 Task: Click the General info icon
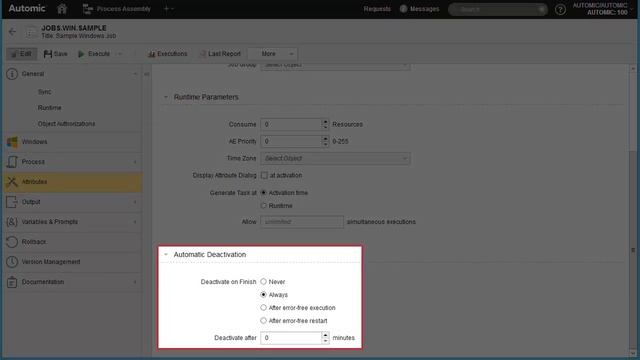pos(12,74)
